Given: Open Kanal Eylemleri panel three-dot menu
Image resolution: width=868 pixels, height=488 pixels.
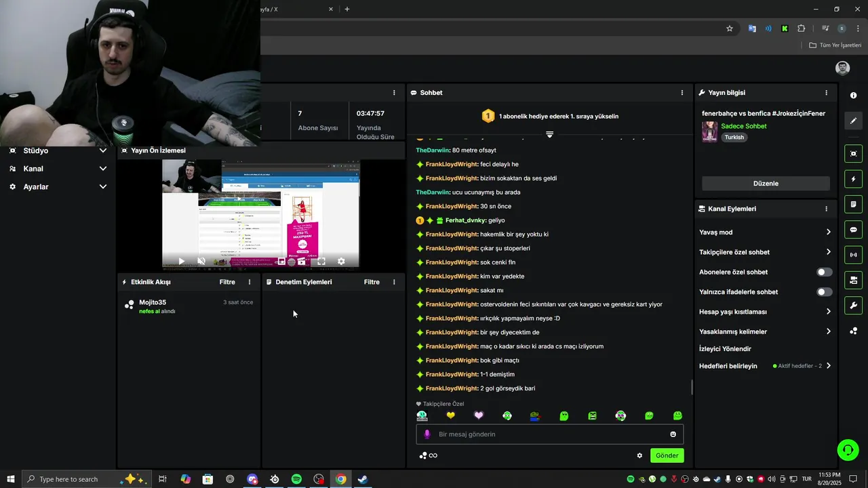Looking at the screenshot, I should point(826,209).
